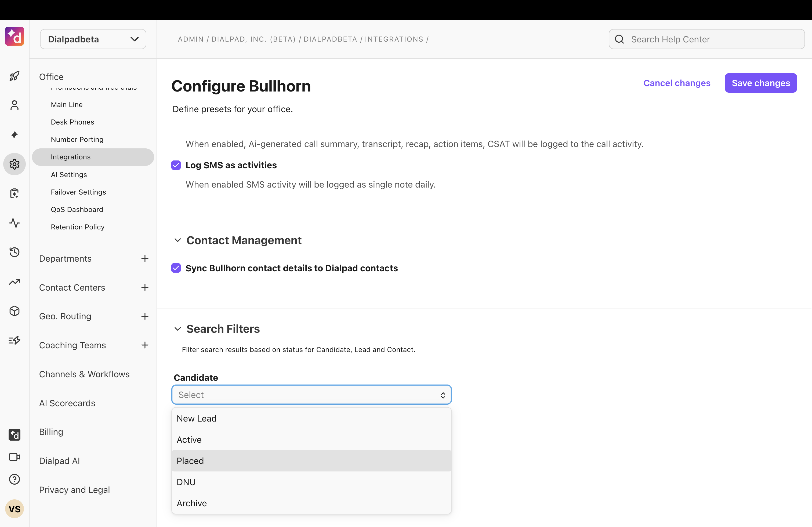Click DIALPADBETA breadcrumb link
Image resolution: width=812 pixels, height=527 pixels.
click(330, 39)
